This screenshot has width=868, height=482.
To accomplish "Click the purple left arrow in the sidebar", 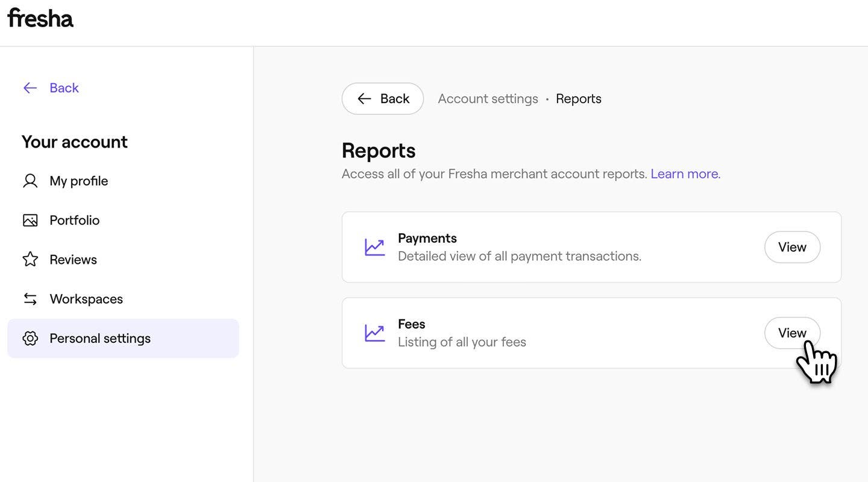I will pyautogui.click(x=30, y=88).
